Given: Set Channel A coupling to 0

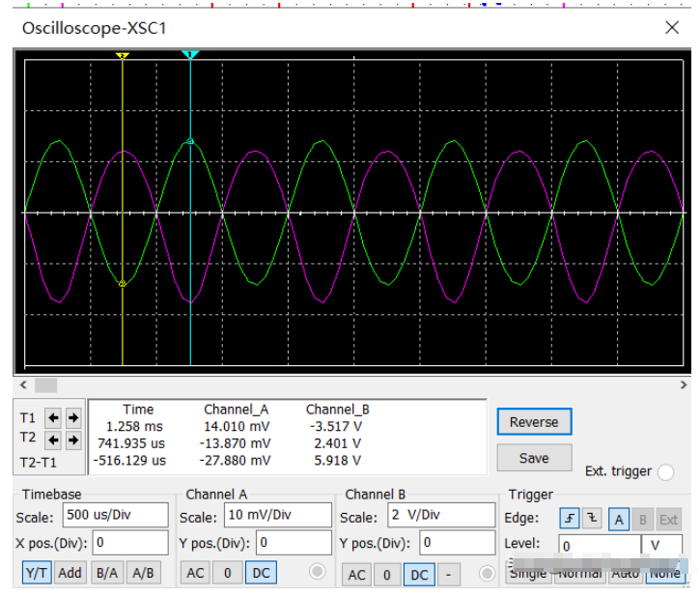Looking at the screenshot, I should point(228,573).
